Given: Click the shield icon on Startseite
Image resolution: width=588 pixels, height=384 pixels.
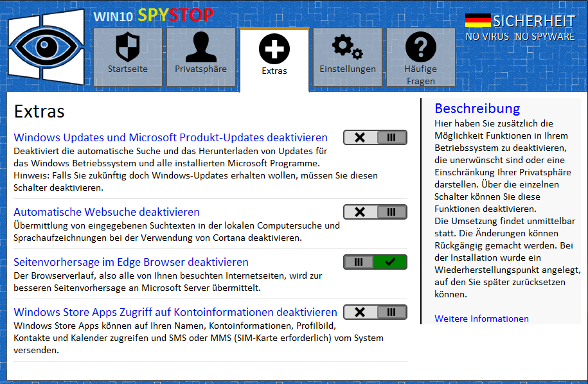Looking at the screenshot, I should pos(127,47).
